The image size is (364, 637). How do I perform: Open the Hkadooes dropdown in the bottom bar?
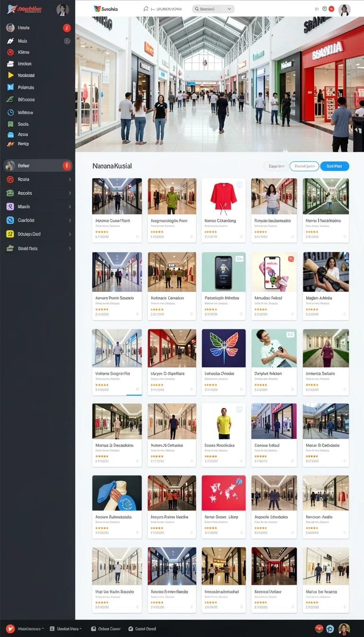pos(31,628)
